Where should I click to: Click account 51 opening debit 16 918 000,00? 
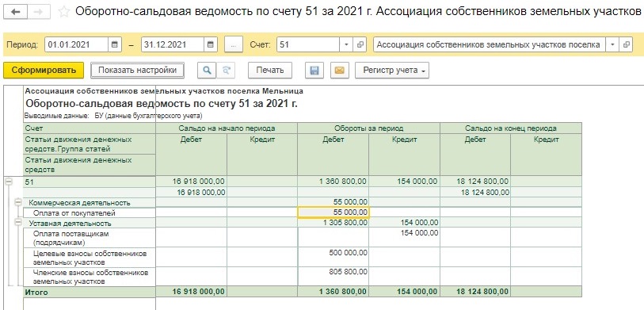[x=191, y=182]
